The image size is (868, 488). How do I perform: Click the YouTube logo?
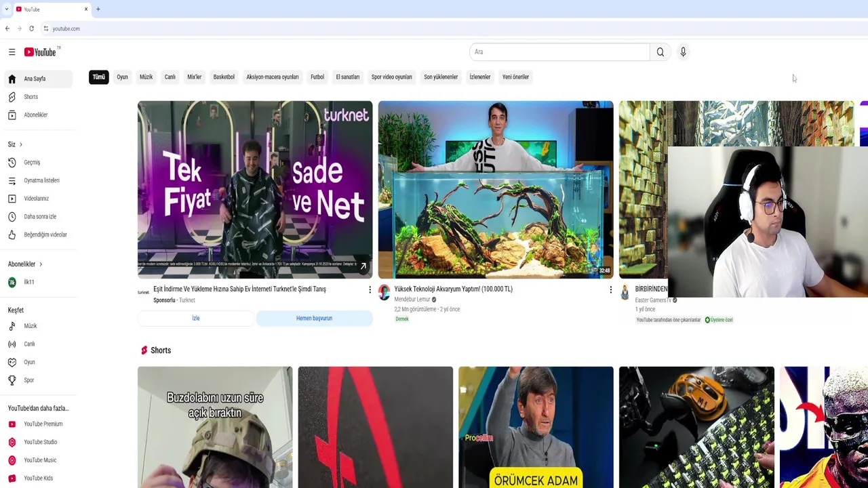click(42, 52)
